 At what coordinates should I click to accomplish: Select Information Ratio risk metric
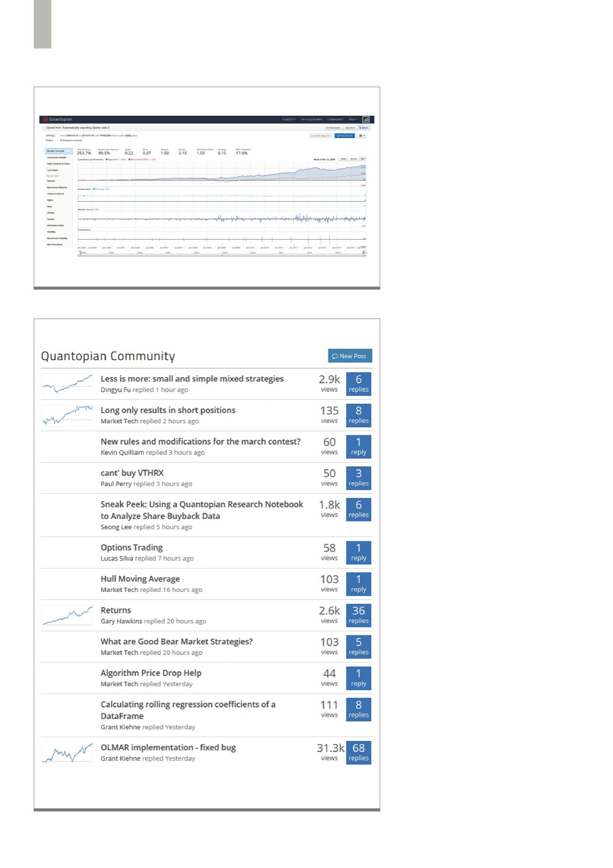click(x=56, y=225)
